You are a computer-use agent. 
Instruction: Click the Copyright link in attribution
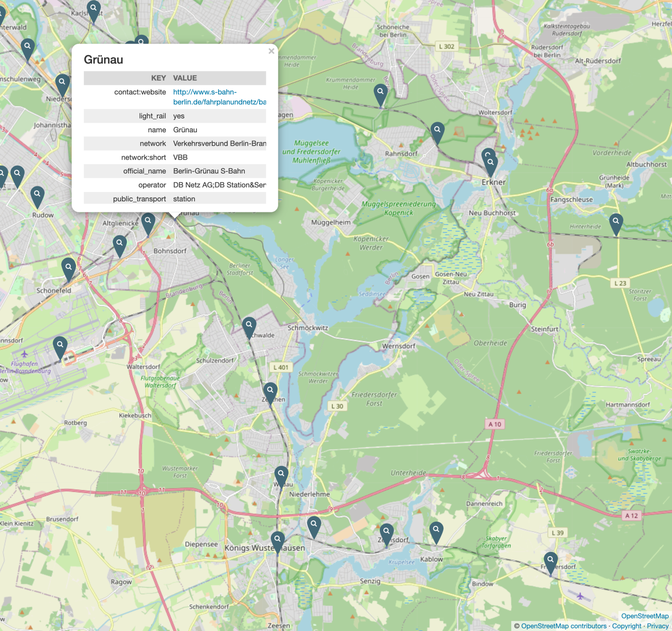[627, 626]
